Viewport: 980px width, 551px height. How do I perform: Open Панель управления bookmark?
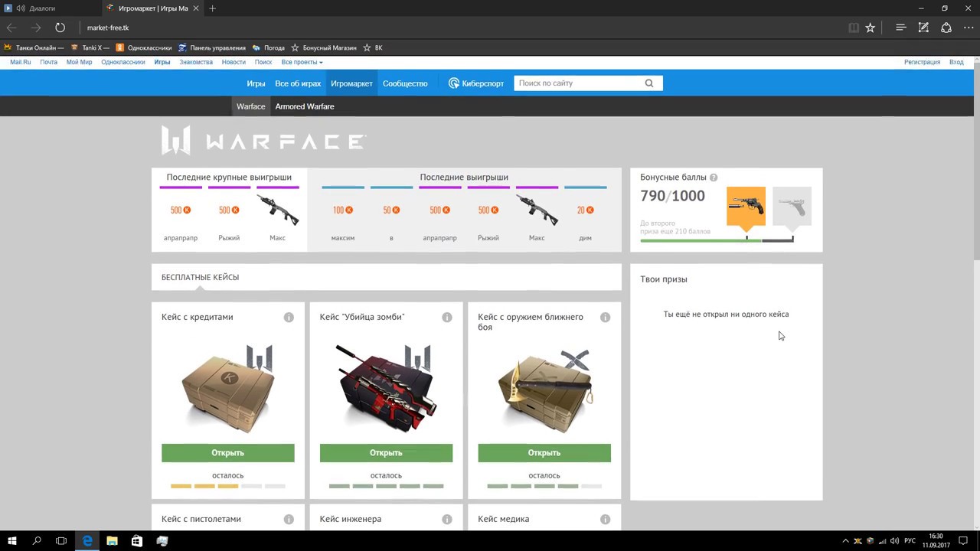coord(211,47)
